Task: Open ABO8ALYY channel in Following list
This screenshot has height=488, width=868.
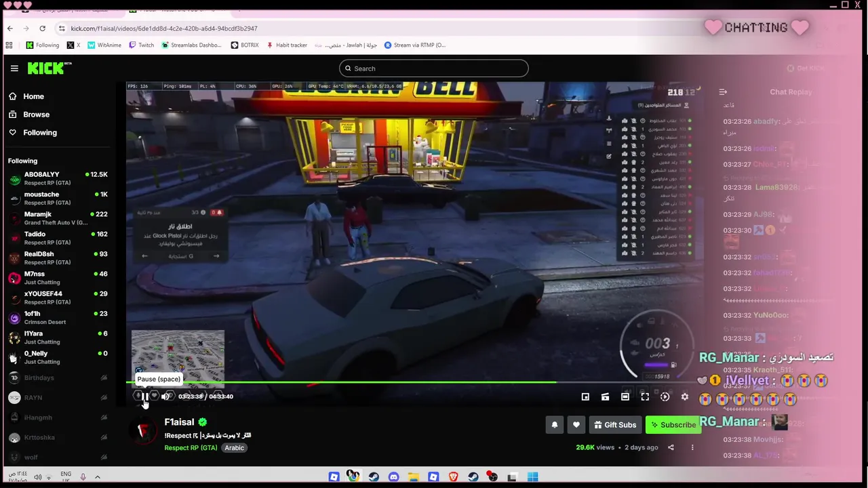Action: point(58,178)
